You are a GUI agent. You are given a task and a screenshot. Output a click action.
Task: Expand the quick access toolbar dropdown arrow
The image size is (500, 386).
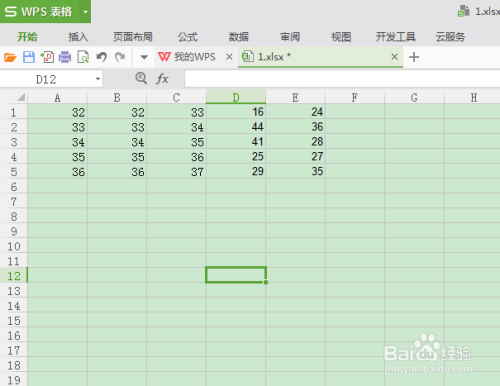tap(144, 57)
